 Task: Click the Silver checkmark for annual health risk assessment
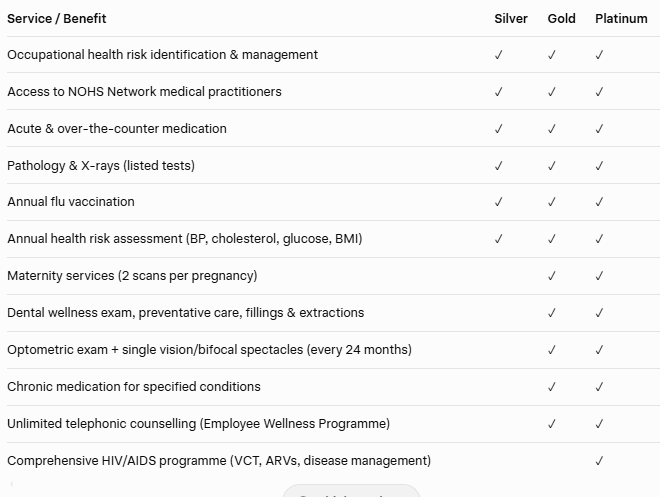click(499, 239)
